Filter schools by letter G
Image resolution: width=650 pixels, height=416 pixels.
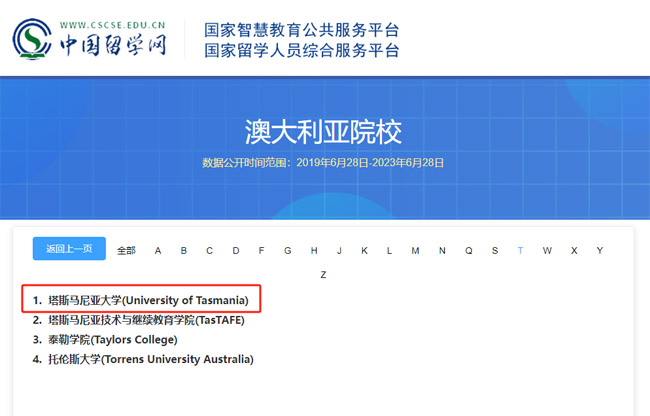click(x=288, y=251)
